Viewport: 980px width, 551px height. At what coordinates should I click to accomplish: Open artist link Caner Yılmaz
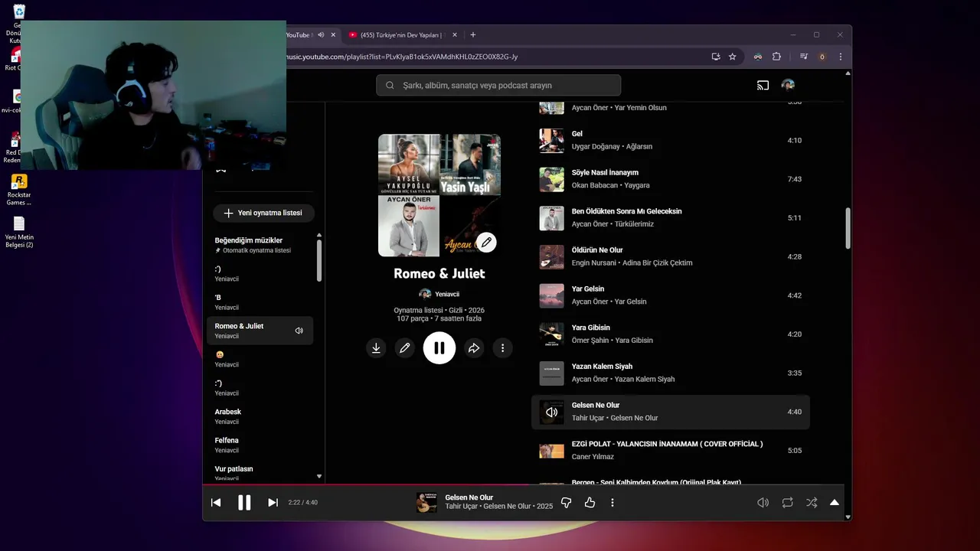593,457
